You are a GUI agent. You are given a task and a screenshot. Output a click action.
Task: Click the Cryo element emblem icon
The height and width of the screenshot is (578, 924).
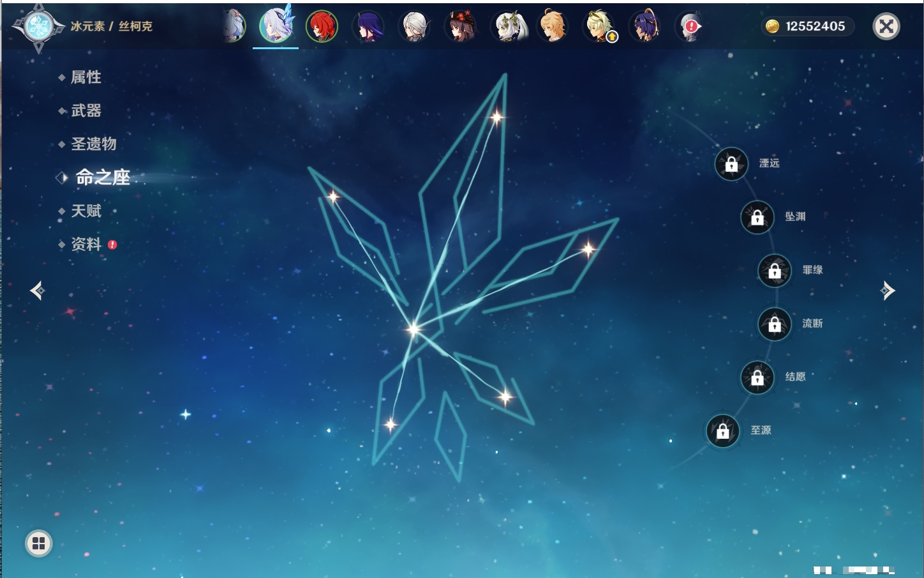pyautogui.click(x=38, y=27)
